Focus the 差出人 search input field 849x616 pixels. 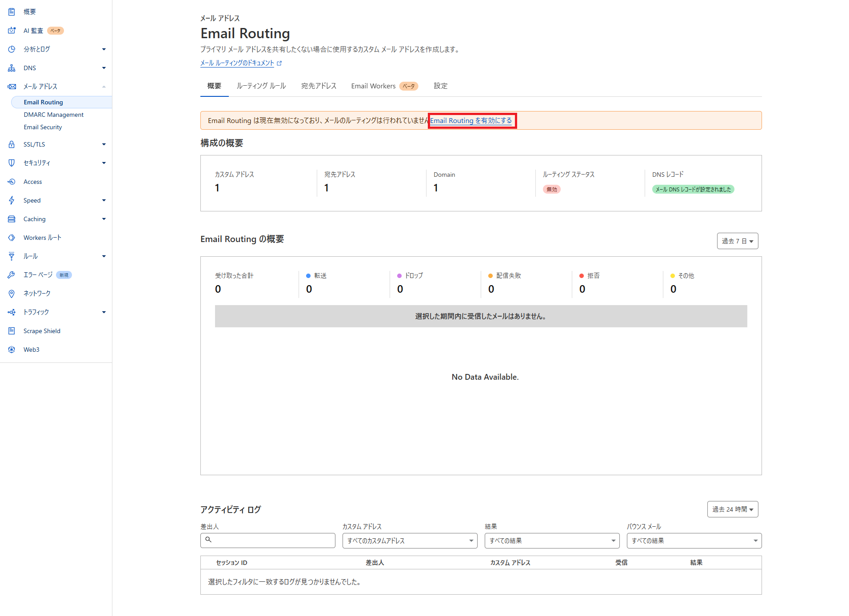click(268, 541)
